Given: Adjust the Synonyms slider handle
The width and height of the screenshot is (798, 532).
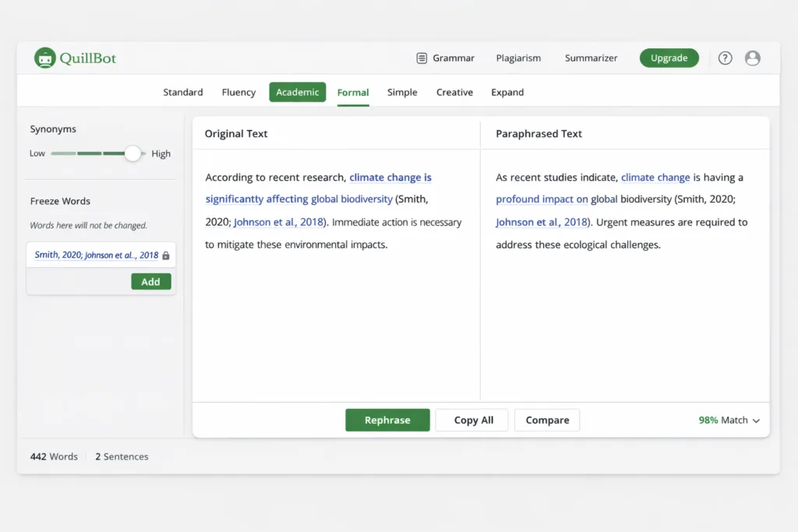Looking at the screenshot, I should click(132, 153).
